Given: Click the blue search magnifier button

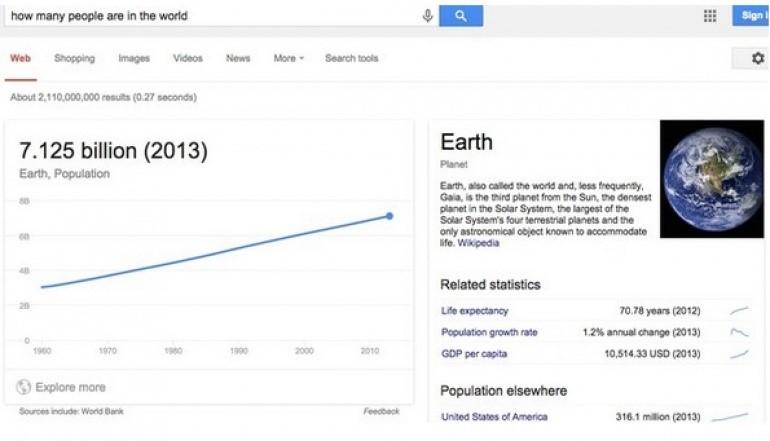Looking at the screenshot, I should [460, 16].
